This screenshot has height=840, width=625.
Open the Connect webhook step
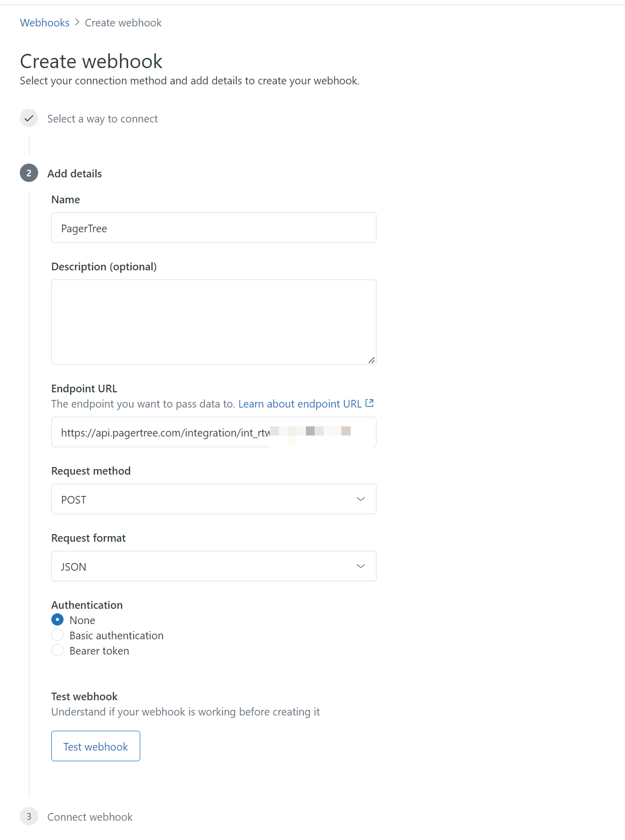click(x=90, y=817)
